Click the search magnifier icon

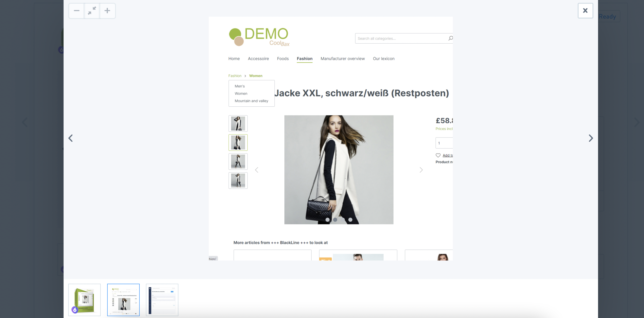pos(450,38)
